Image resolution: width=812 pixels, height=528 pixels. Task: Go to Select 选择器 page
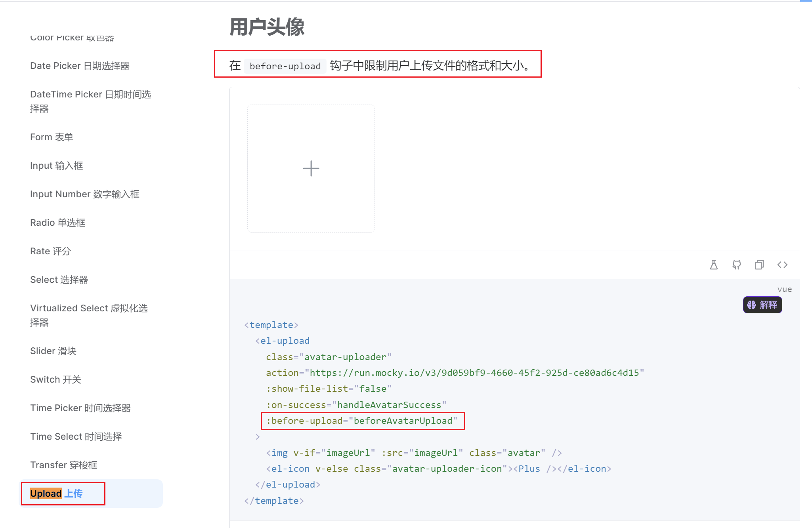59,280
